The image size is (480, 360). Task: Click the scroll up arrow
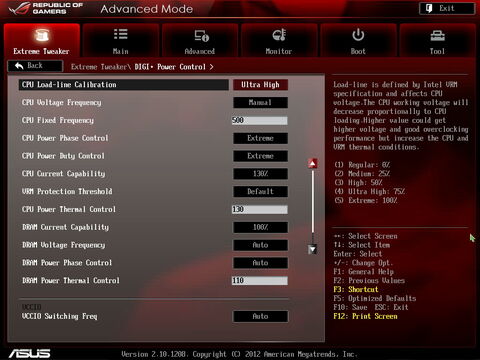tap(313, 163)
